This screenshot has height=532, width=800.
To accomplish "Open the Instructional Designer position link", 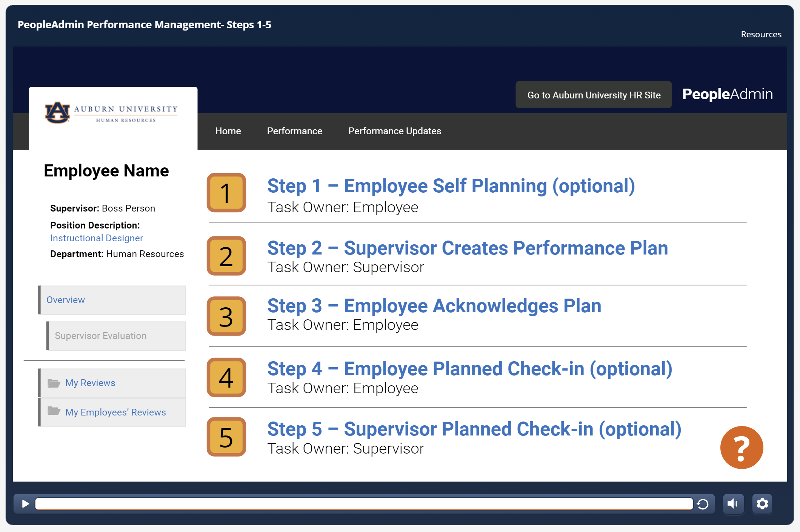I will pos(97,238).
